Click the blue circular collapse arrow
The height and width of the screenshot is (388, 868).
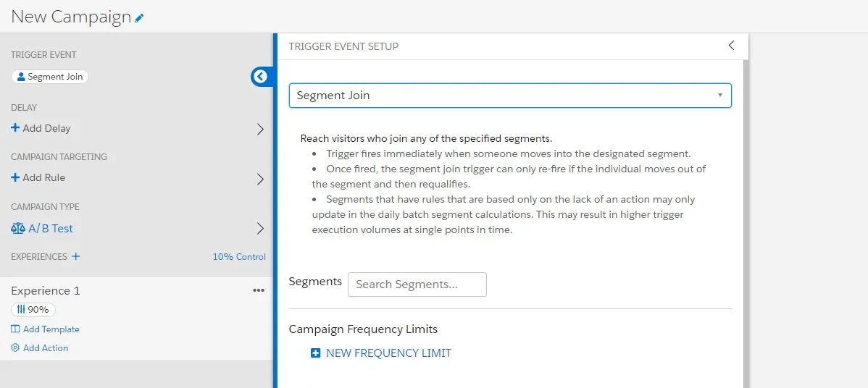(x=260, y=77)
